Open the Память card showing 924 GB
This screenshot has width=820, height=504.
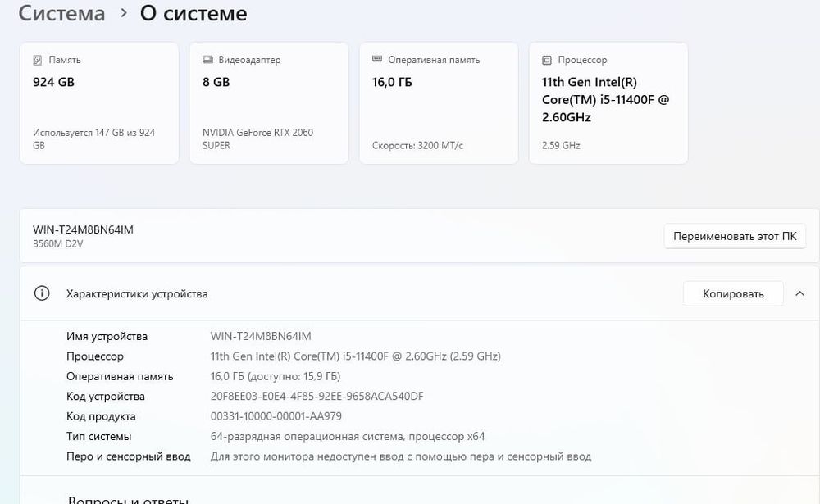click(99, 103)
